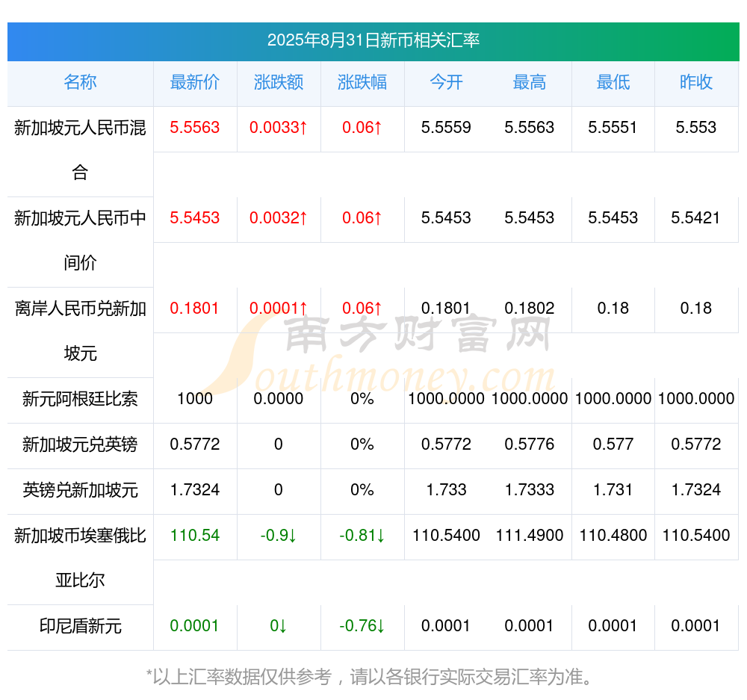The height and width of the screenshot is (700, 747).
Task: Click previous close 5.553
Action: coord(696,128)
